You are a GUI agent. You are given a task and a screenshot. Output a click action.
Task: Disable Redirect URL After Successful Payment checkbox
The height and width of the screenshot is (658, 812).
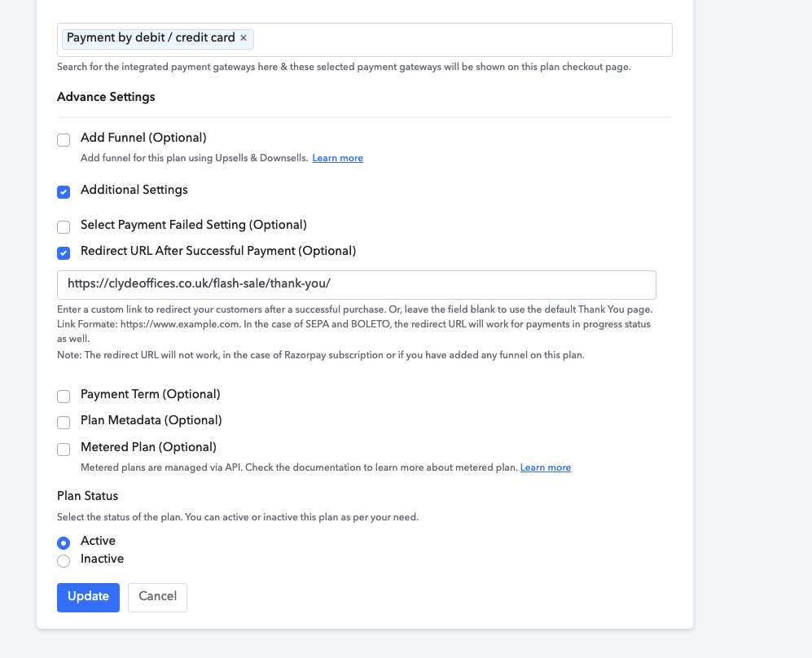click(x=64, y=253)
